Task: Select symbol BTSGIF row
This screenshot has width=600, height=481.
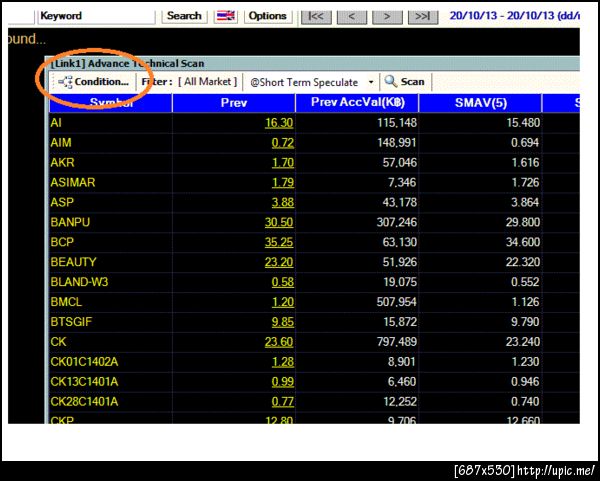Action: pos(71,322)
